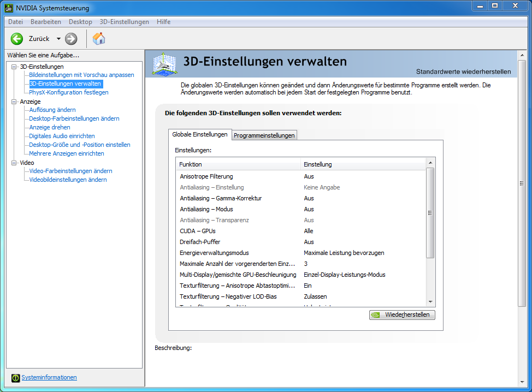Select the Antialiasing – Transparenz row
Viewport: 532px width, 392px height.
click(x=301, y=220)
